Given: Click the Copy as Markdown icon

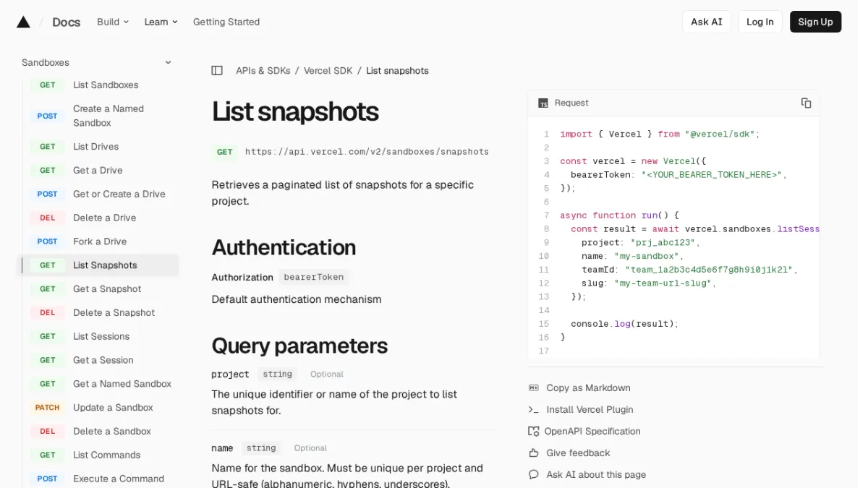Looking at the screenshot, I should [534, 388].
